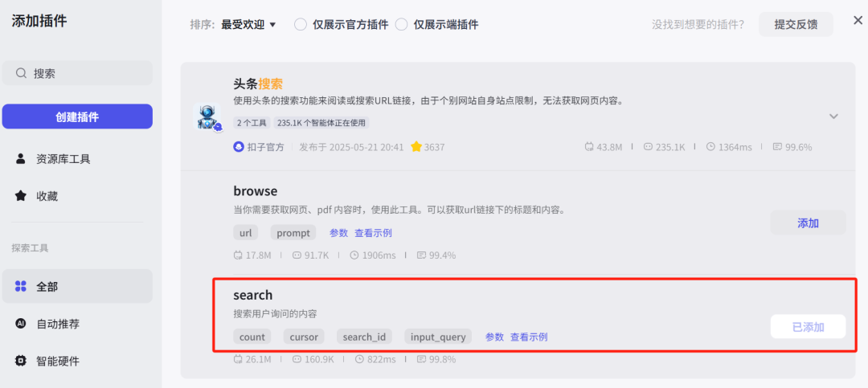Image resolution: width=868 pixels, height=388 pixels.
Task: Click the 99.4% icon for browse
Action: [421, 255]
